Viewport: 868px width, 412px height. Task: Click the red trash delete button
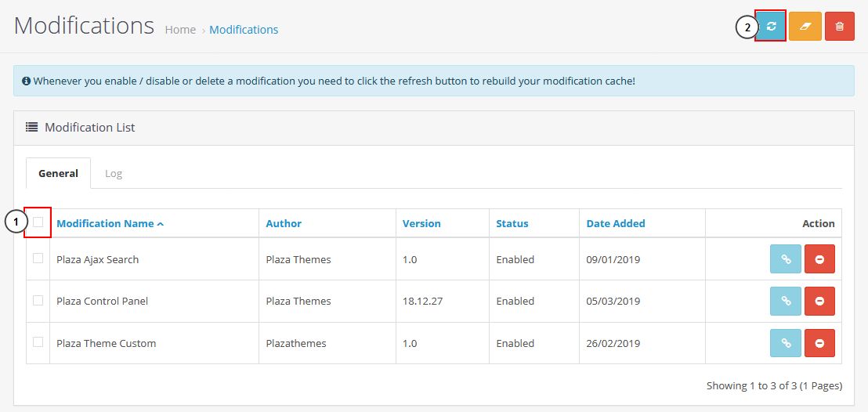(840, 26)
